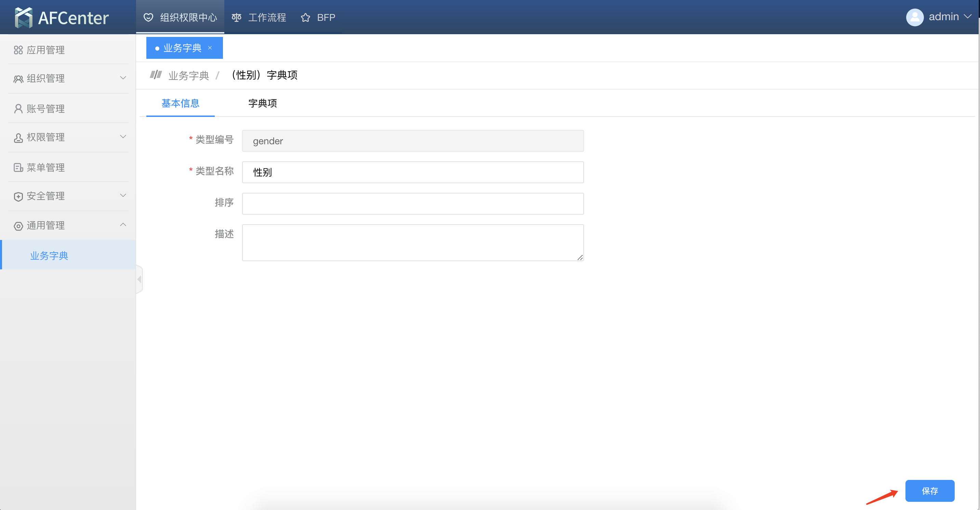Expand the 安全管理 submenu chevron
980x510 pixels.
[x=123, y=196]
